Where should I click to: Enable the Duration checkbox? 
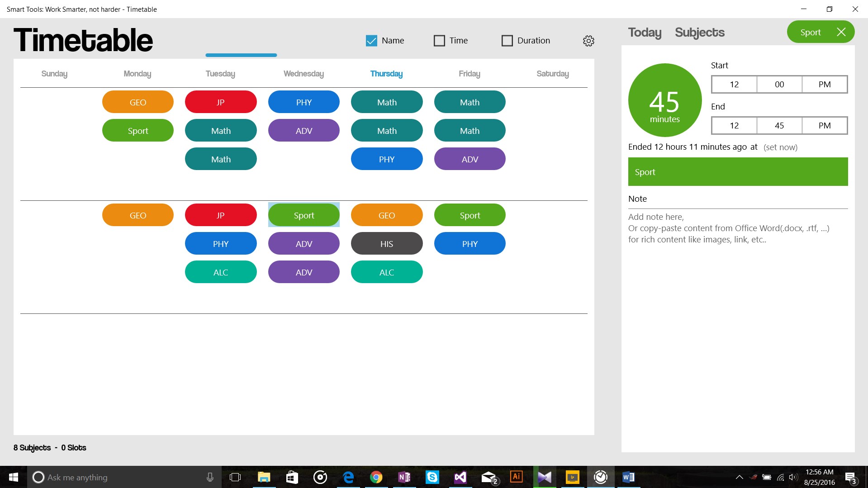(x=507, y=40)
